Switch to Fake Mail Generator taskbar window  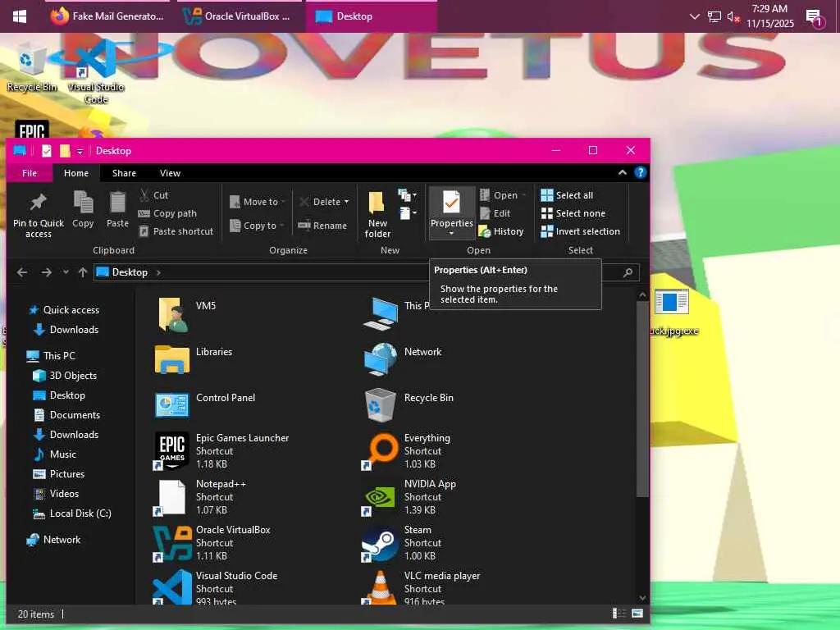pyautogui.click(x=107, y=16)
